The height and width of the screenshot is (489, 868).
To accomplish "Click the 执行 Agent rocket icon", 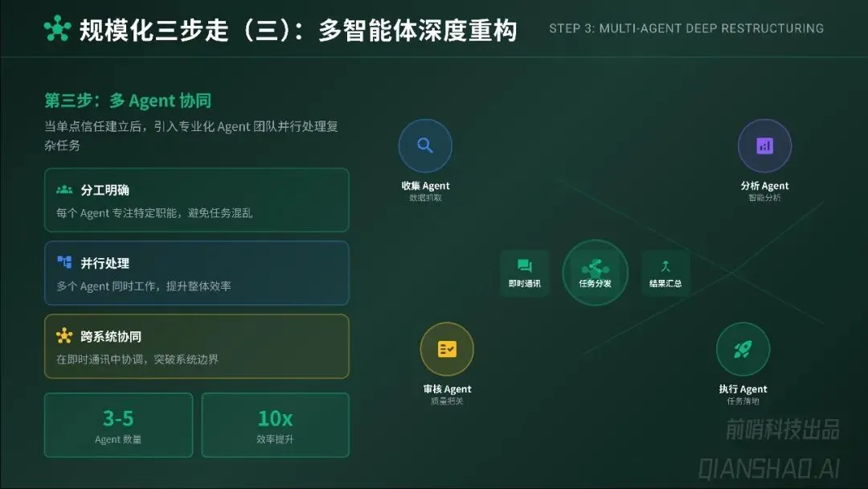I will [x=743, y=349].
